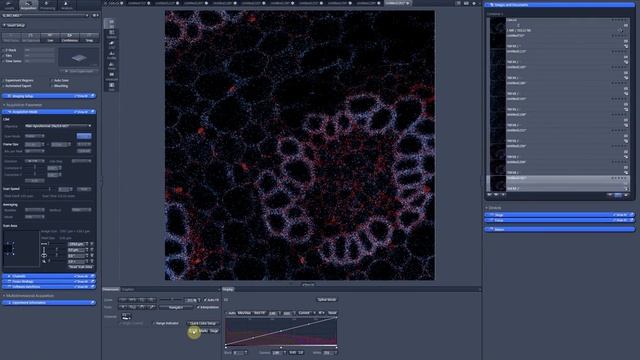The width and height of the screenshot is (640, 360).
Task: Expand the Imaging Setup panel
Action: point(49,96)
